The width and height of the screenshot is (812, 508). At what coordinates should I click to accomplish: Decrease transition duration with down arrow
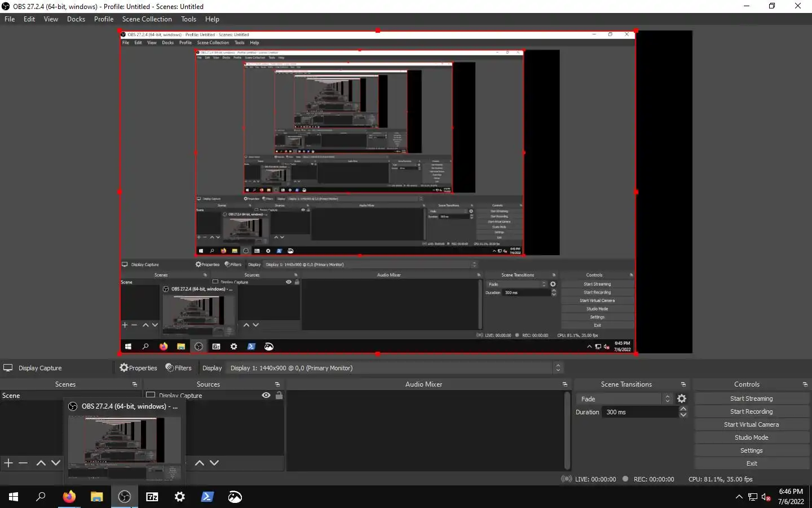(x=683, y=415)
